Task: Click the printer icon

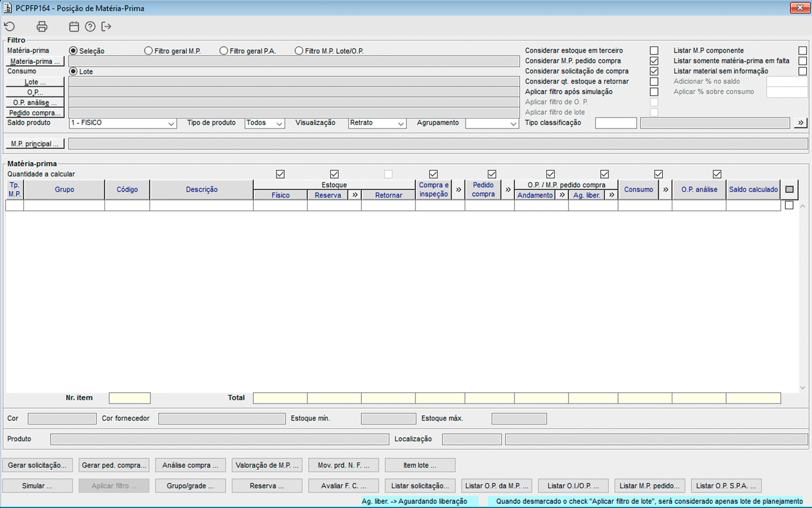Action: click(42, 26)
